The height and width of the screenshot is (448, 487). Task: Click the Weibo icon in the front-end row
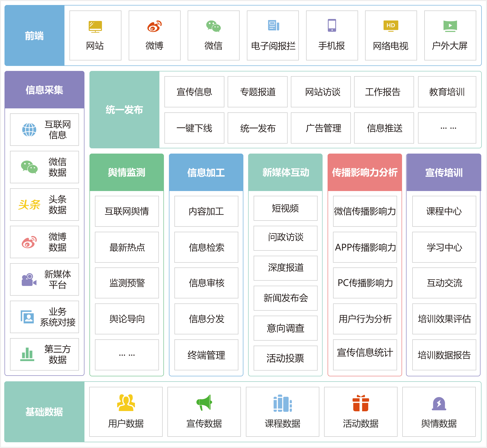click(x=154, y=26)
